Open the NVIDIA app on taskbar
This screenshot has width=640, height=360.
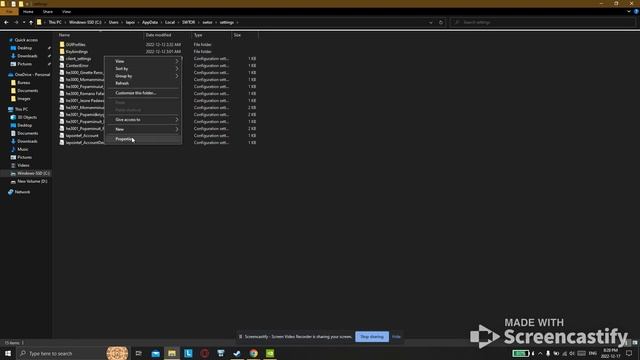click(x=270, y=353)
